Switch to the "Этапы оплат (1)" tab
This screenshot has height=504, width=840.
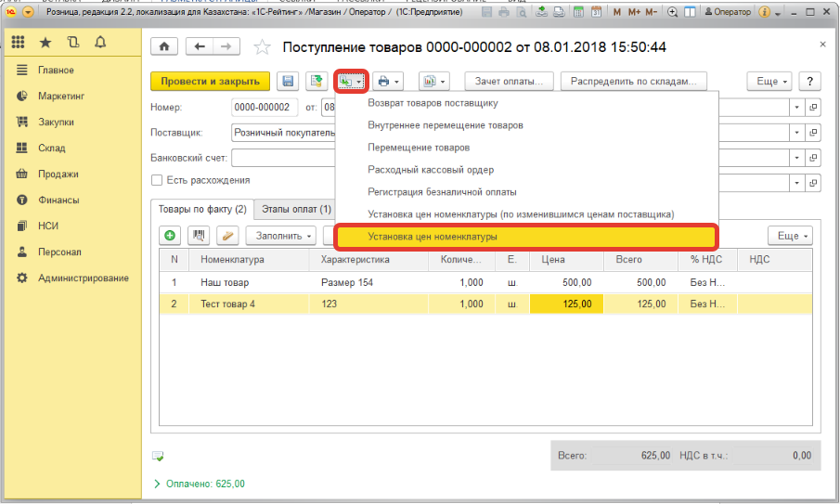pos(296,209)
